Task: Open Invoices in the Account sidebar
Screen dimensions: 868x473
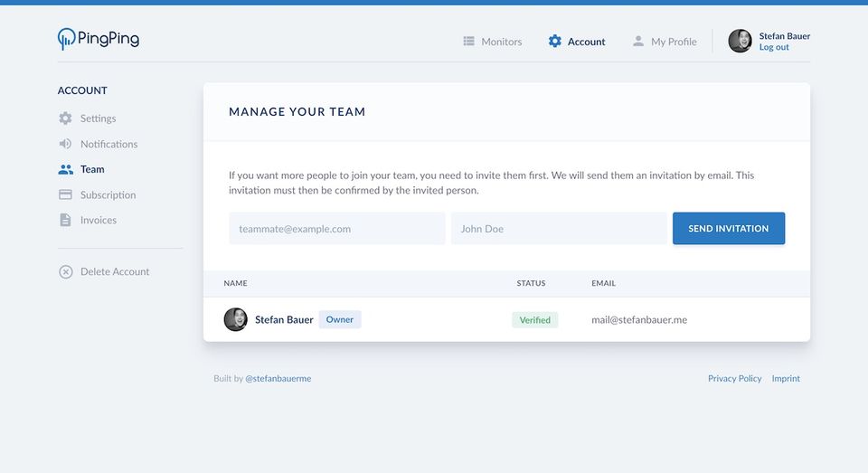Action: click(88, 220)
